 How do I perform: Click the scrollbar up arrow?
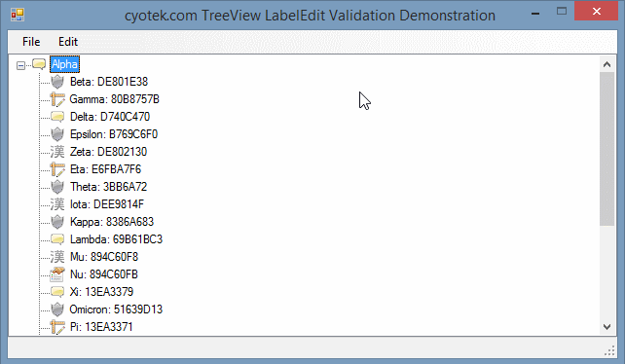coord(607,64)
